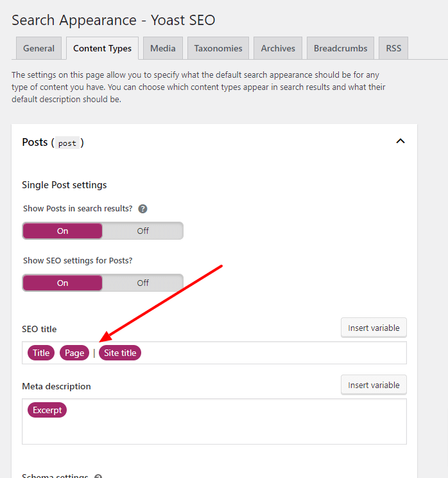This screenshot has width=448, height=478.
Task: Open help icon beside Show Posts question
Action: coord(142,209)
